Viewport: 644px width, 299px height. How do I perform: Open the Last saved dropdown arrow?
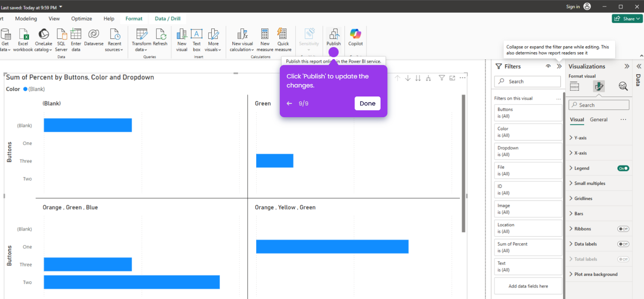(x=61, y=6)
